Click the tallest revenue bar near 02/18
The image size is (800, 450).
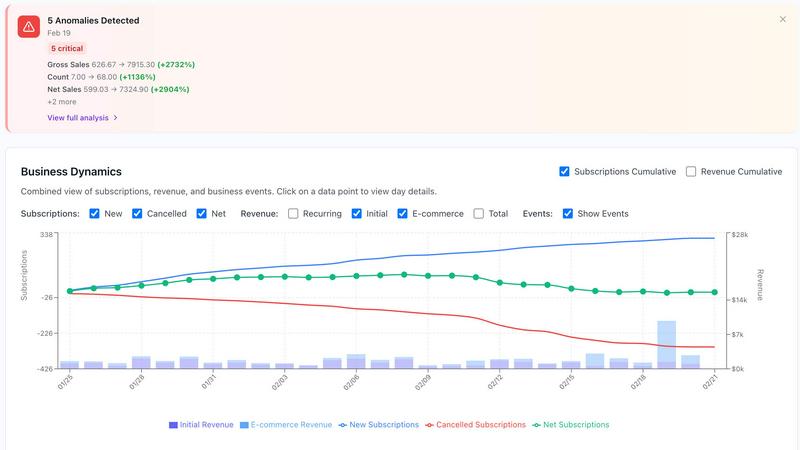tap(666, 344)
